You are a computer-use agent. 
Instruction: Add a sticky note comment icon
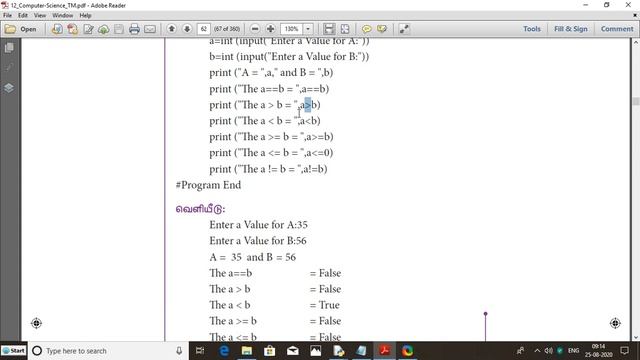[367, 29]
